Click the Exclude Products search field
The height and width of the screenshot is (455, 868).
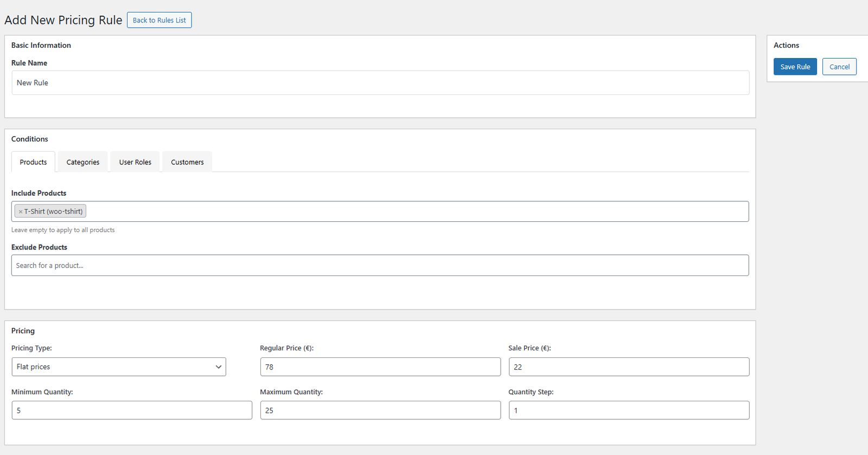[380, 265]
